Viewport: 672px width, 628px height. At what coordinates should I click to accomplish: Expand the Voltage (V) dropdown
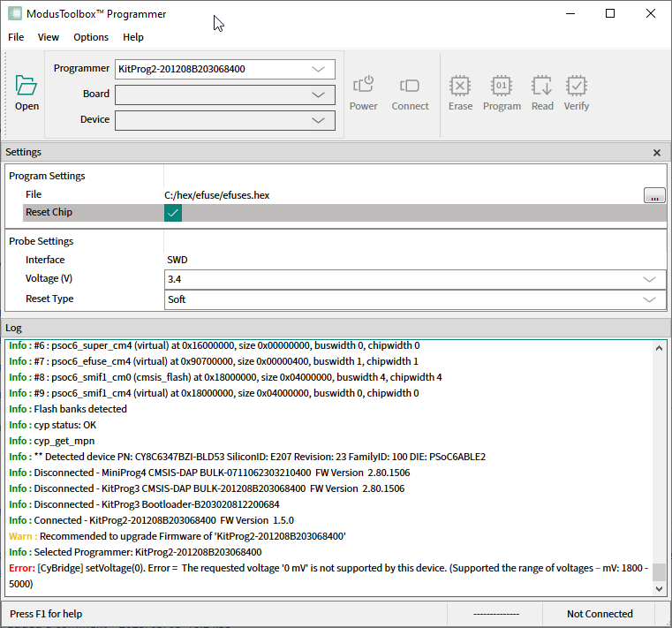point(650,279)
